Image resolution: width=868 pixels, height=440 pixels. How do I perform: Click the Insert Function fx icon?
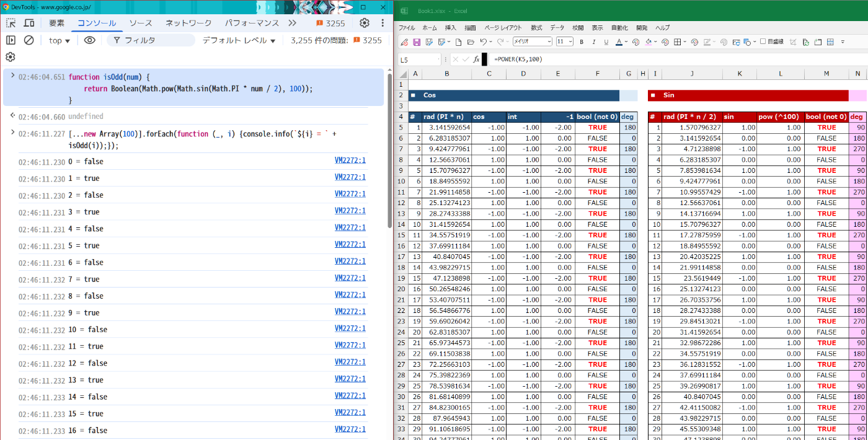click(x=476, y=59)
